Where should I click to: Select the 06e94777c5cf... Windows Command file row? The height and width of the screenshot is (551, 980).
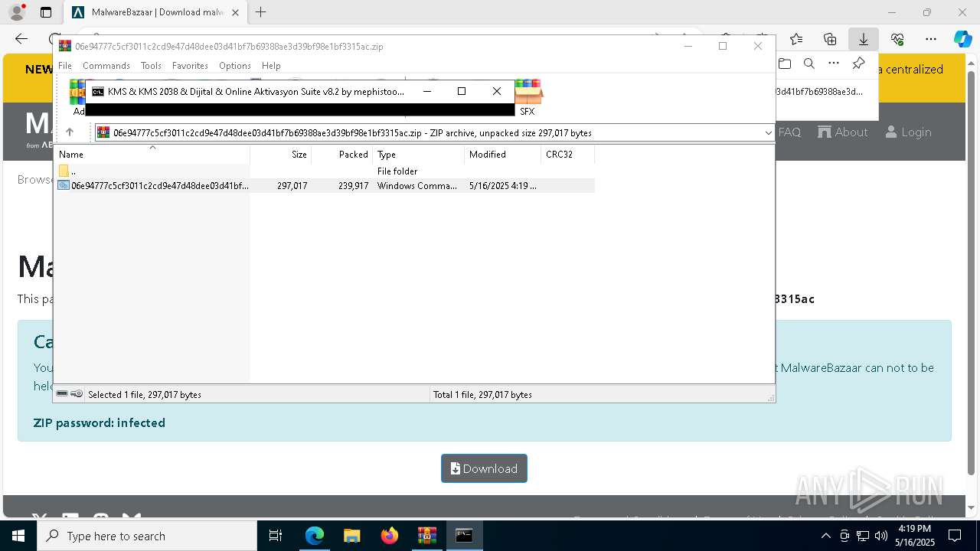pyautogui.click(x=325, y=186)
